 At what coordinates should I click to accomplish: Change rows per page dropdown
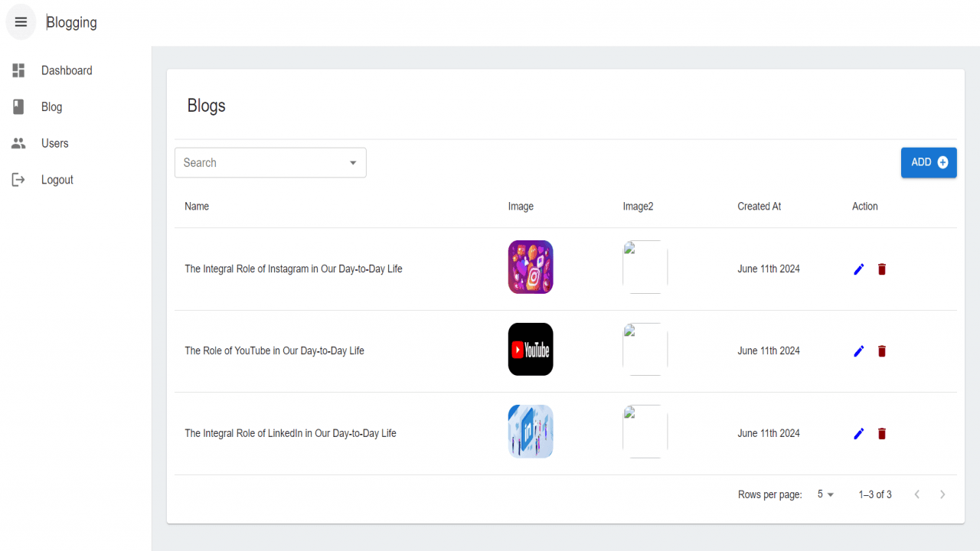tap(825, 494)
